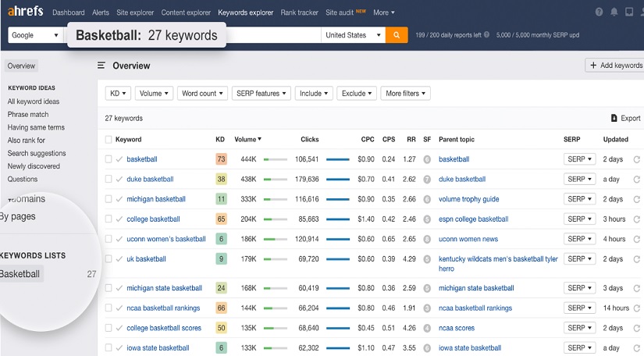Viewport: 644px width, 356px height.
Task: Click SERP features badge for basketball row
Action: coord(427,159)
